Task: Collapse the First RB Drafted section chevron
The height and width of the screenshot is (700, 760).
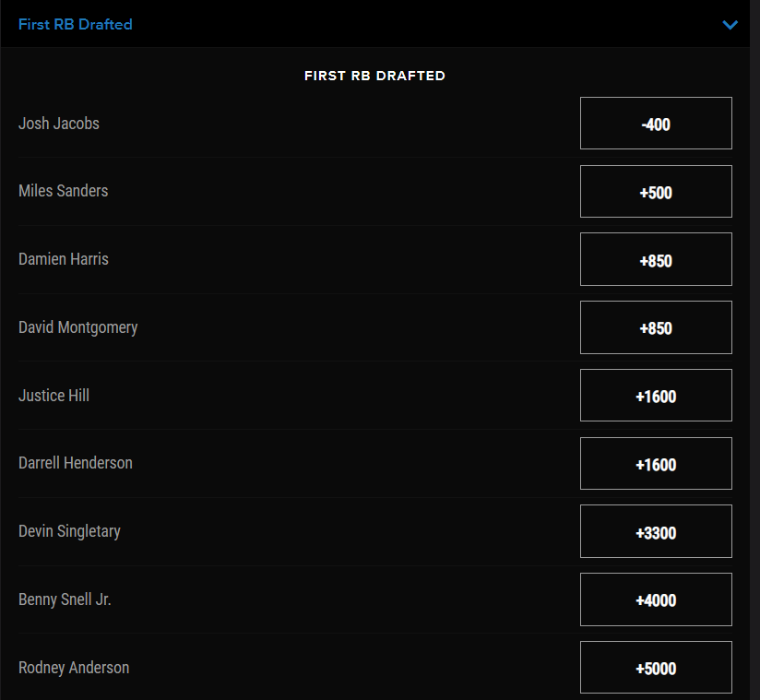Action: [x=730, y=25]
